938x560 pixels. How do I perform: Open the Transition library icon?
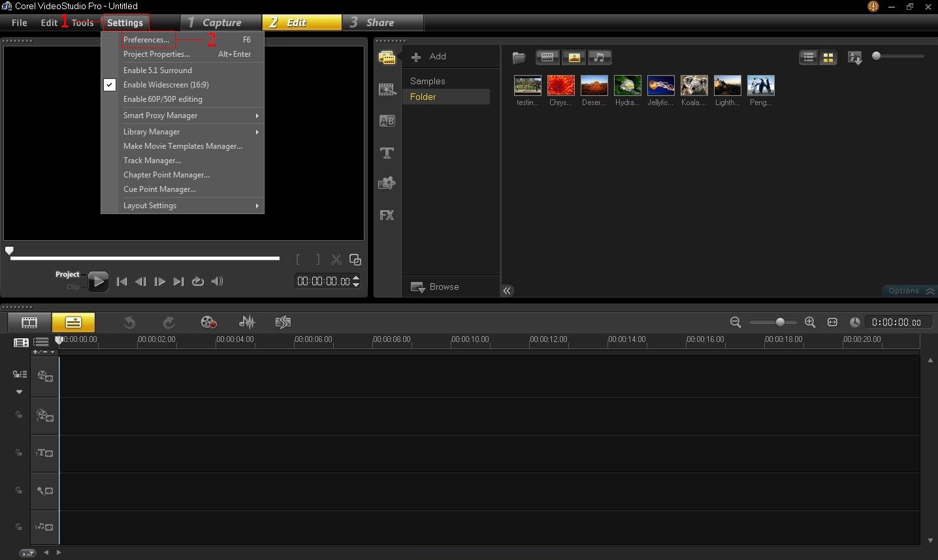pyautogui.click(x=387, y=89)
